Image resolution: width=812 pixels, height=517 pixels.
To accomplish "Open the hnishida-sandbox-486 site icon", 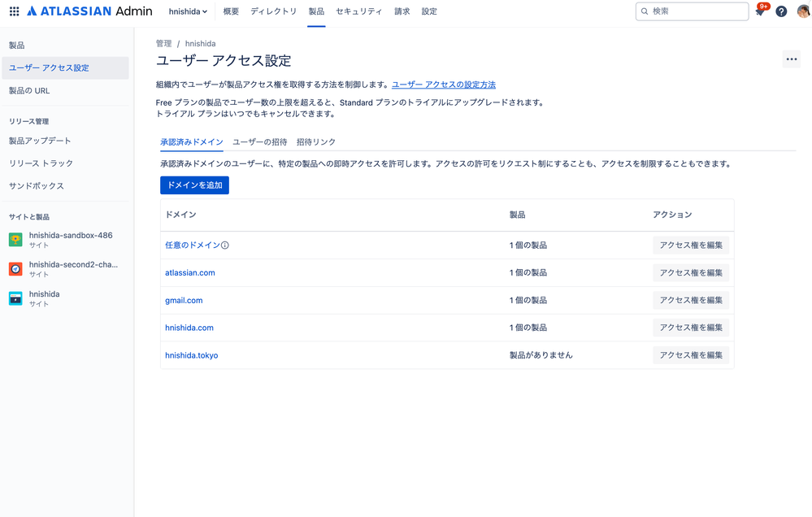I will 15,241.
